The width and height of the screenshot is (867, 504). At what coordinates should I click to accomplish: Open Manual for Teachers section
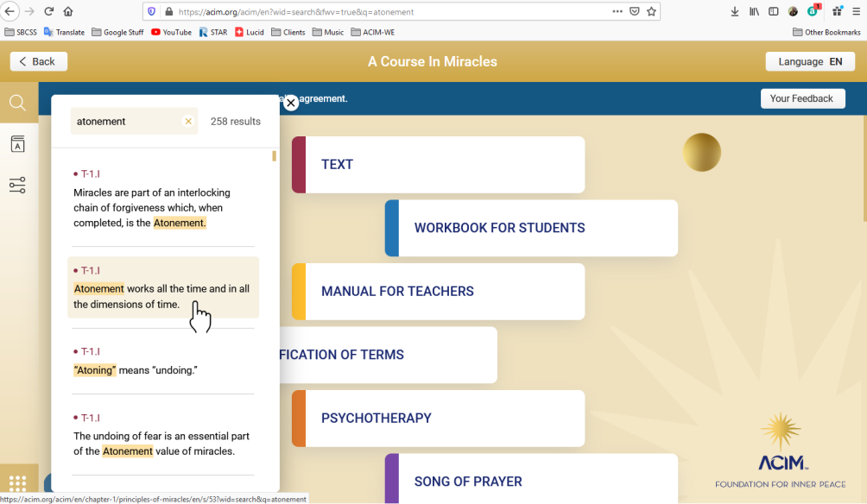tap(438, 291)
